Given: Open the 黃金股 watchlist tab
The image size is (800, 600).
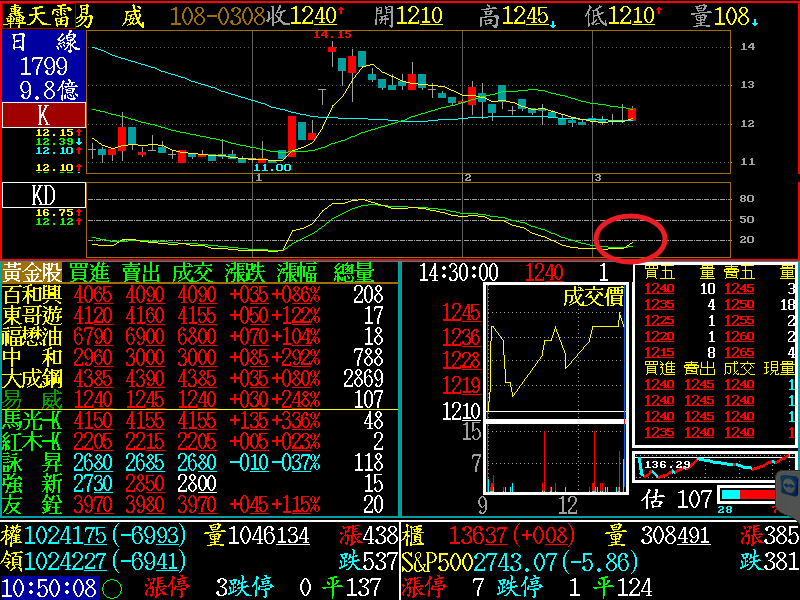Looking at the screenshot, I should [x=31, y=273].
